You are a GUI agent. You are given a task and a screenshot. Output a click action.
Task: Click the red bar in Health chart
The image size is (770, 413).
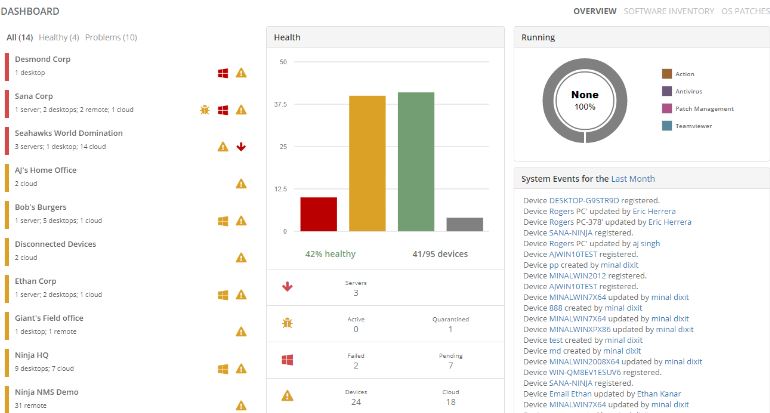(x=319, y=214)
